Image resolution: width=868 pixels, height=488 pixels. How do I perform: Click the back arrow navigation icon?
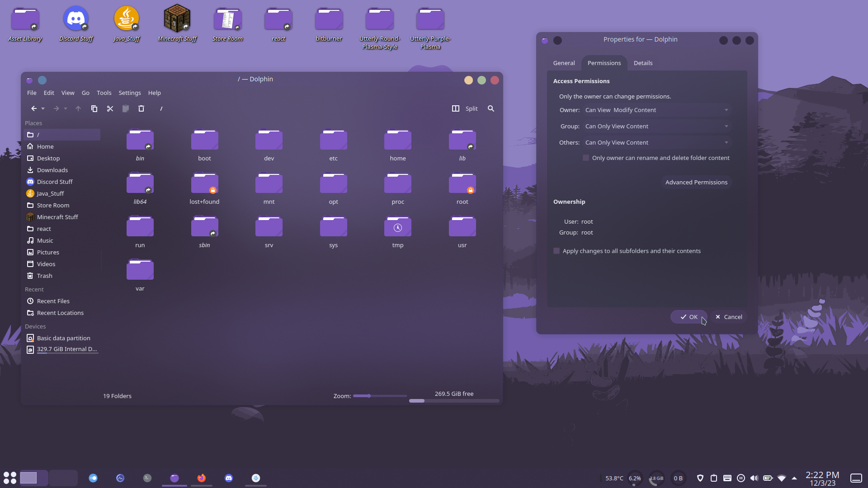pos(34,108)
